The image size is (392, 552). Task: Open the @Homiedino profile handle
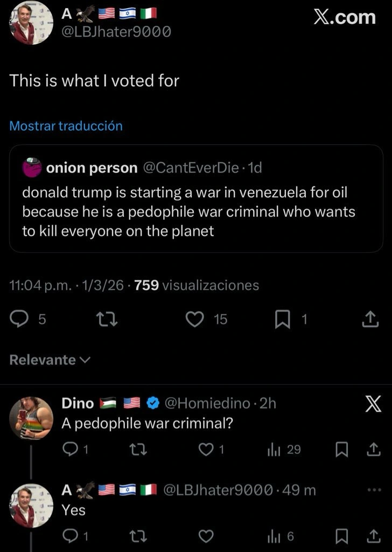point(207,403)
